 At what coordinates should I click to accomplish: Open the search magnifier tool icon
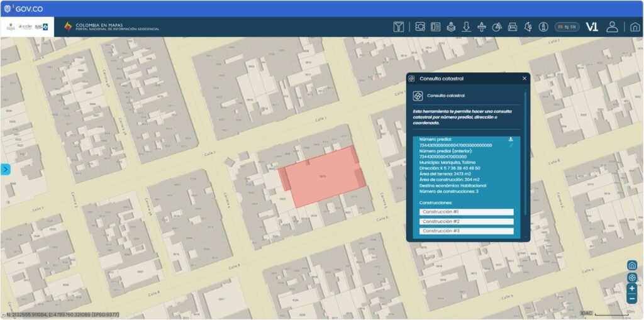420,27
